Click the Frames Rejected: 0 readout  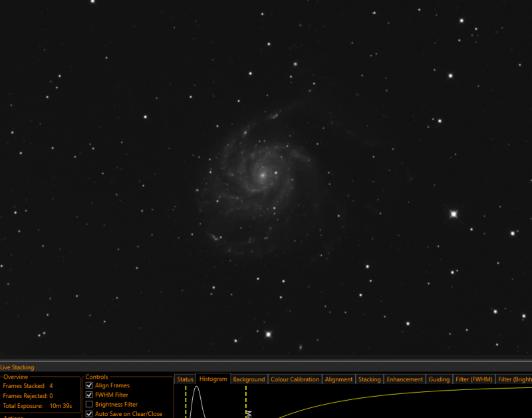tap(28, 396)
